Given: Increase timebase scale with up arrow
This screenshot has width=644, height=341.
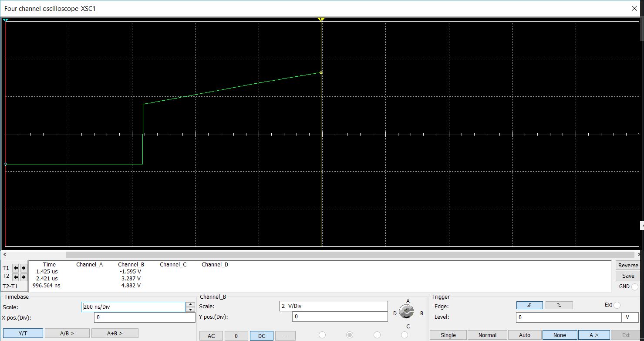Looking at the screenshot, I should (x=190, y=304).
